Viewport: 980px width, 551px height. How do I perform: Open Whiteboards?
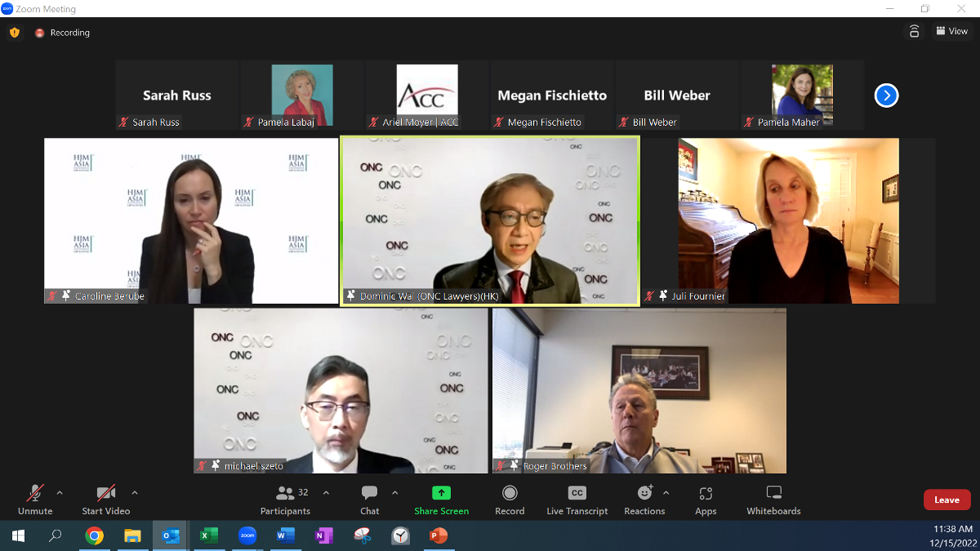[x=773, y=500]
